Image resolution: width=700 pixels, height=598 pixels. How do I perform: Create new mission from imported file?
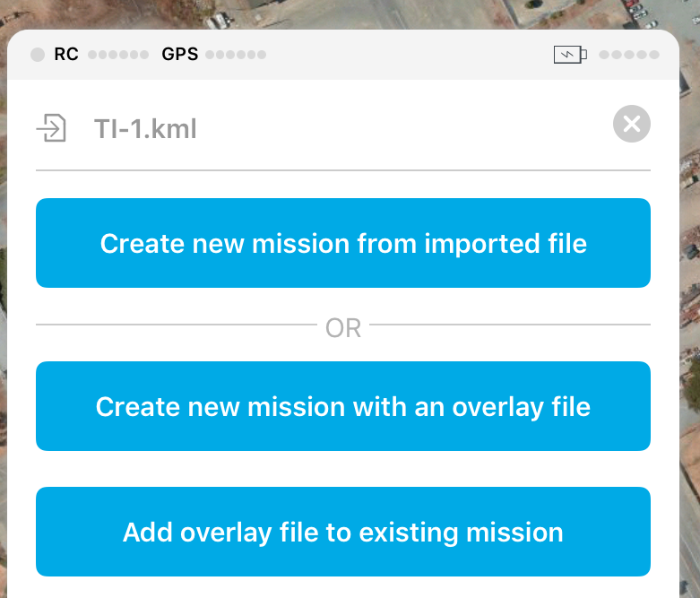(343, 243)
